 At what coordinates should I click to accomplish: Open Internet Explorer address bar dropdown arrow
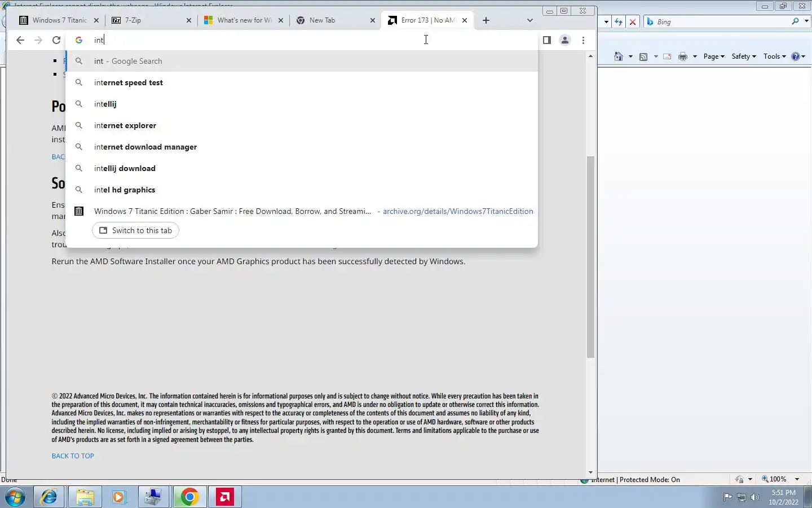pyautogui.click(x=606, y=21)
